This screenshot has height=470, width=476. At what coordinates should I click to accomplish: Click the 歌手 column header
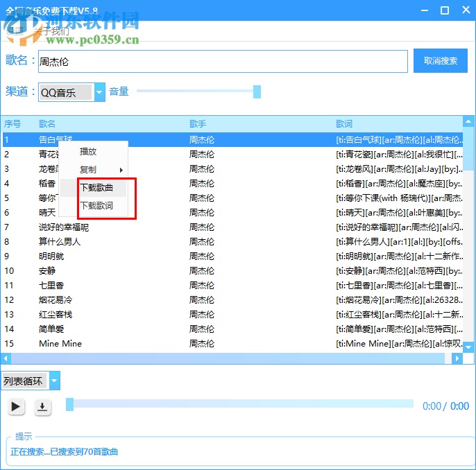[x=198, y=123]
